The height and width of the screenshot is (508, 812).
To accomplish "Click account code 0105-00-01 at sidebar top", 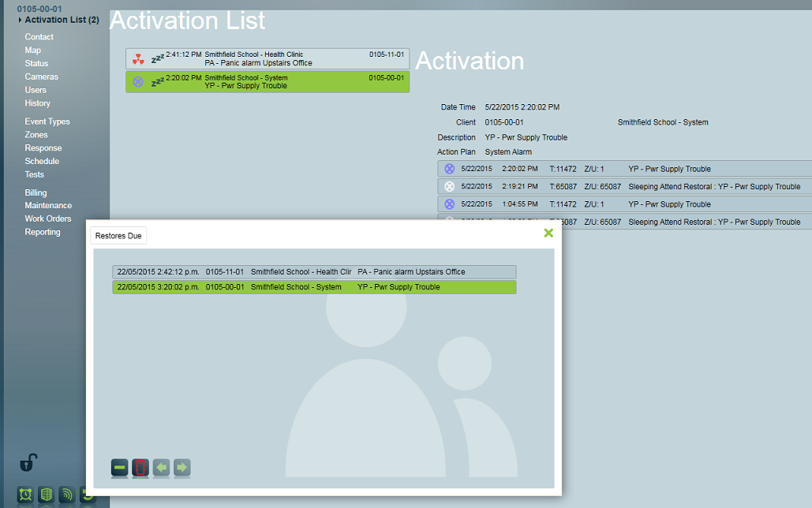I will pos(39,9).
